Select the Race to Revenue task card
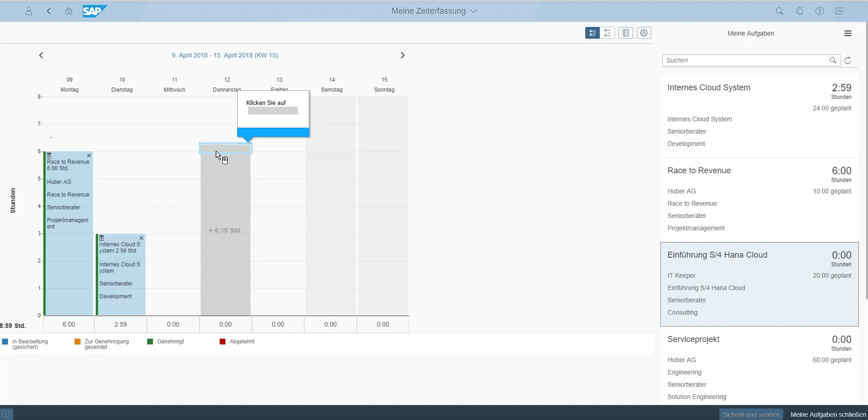868x420 pixels. (x=759, y=200)
